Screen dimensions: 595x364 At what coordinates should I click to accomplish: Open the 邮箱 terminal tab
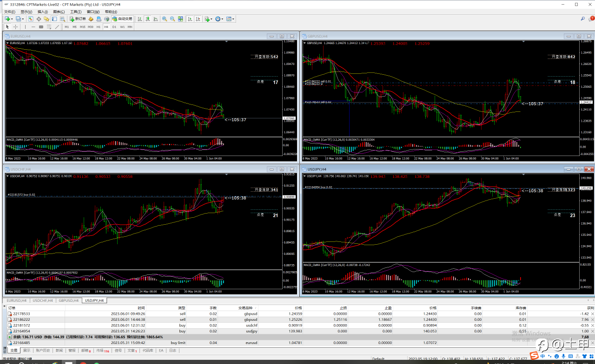pos(86,351)
